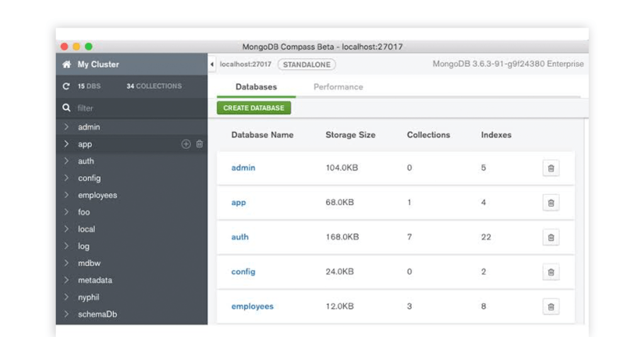Select nyphil in the sidebar list
The height and width of the screenshot is (337, 644).
[x=88, y=297]
